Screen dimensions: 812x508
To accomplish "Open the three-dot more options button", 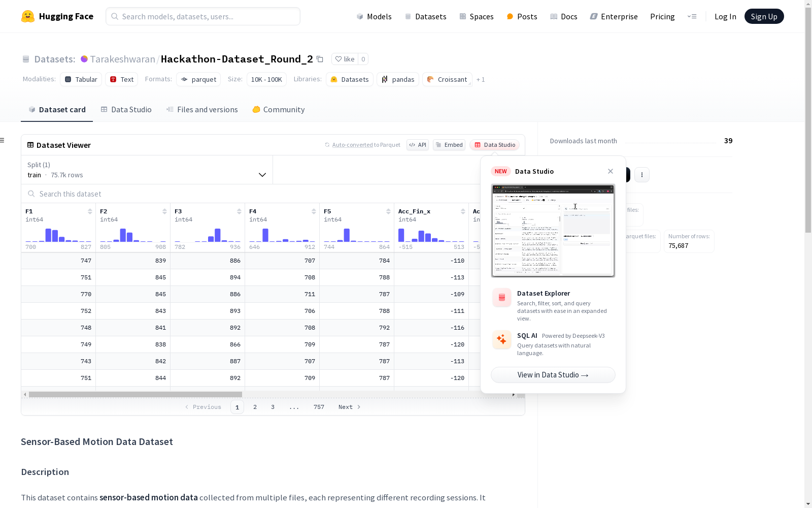I will pos(642,175).
